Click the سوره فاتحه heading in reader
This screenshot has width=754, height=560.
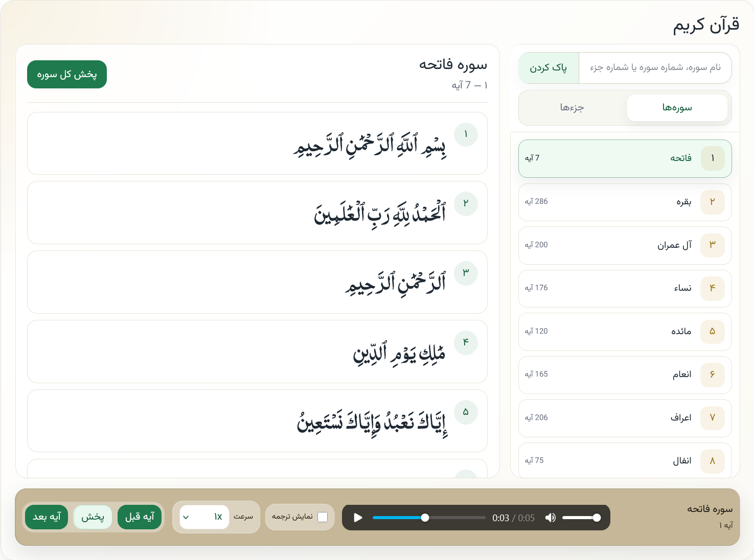pyautogui.click(x=453, y=65)
